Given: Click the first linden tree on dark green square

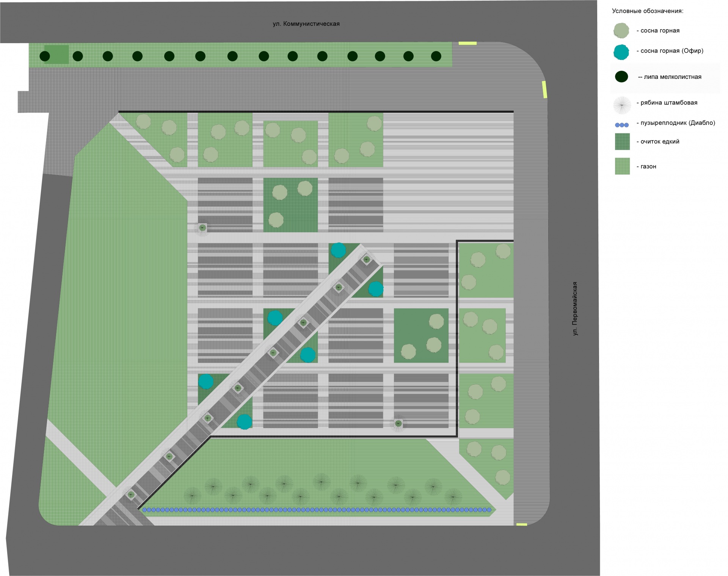Looking at the screenshot, I should tap(45, 56).
